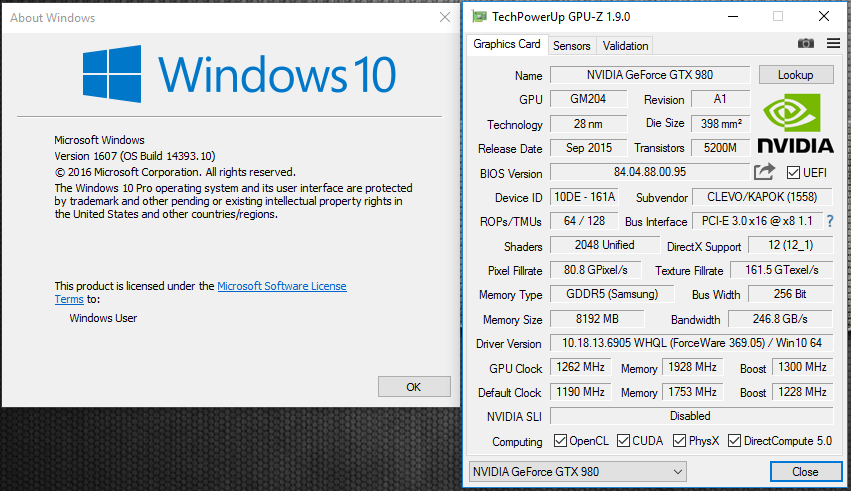Click the default Boost 1228 MHz value
Image resolution: width=851 pixels, height=491 pixels.
pos(802,392)
